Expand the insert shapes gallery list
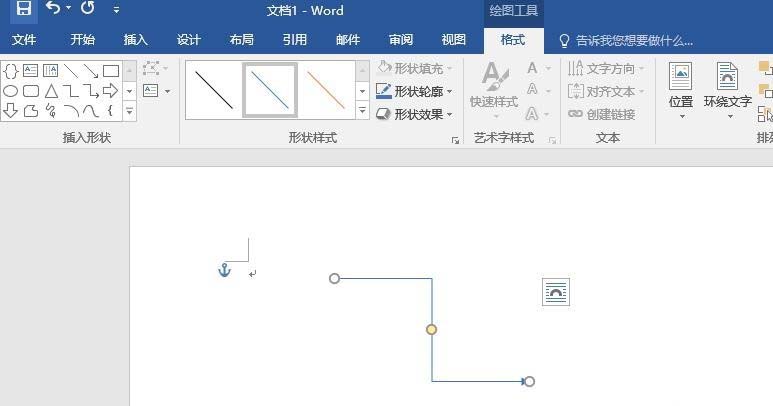This screenshot has width=773, height=406. pyautogui.click(x=129, y=111)
